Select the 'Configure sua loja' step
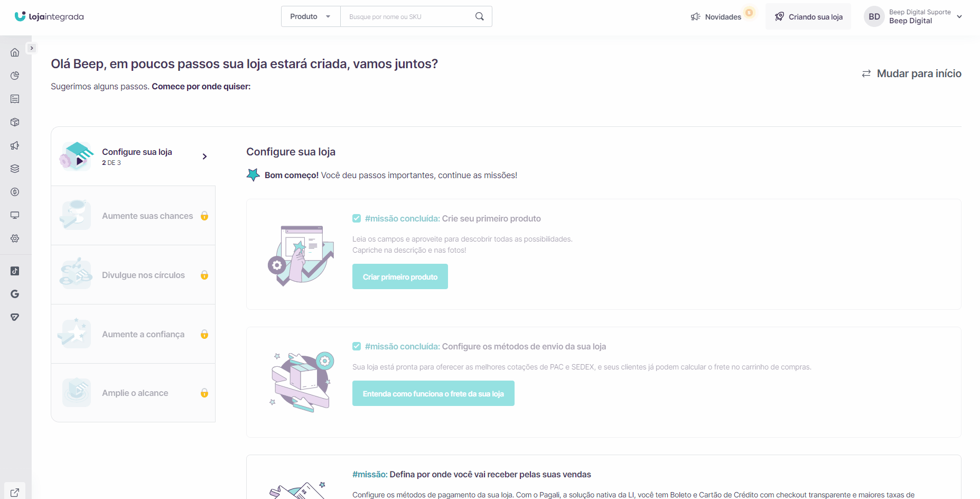980x499 pixels. (x=133, y=156)
